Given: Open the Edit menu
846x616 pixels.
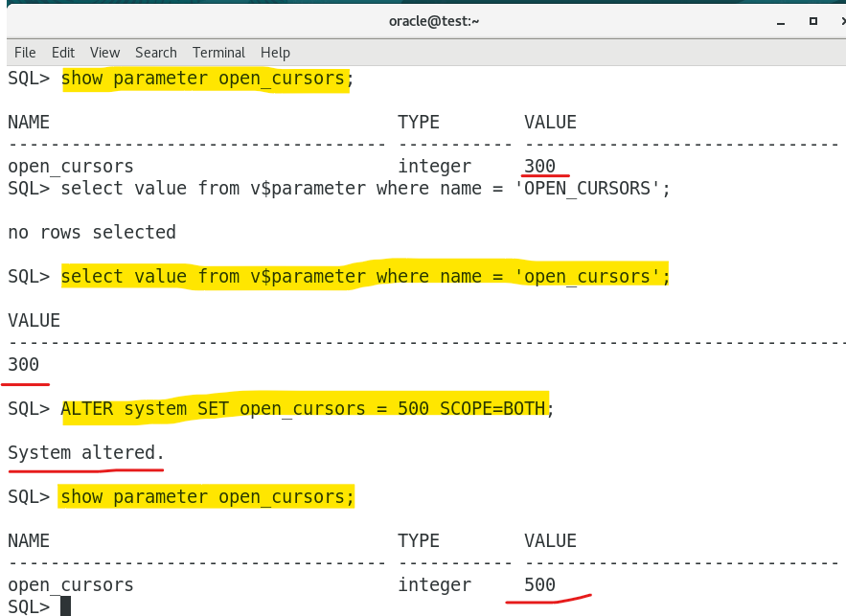Looking at the screenshot, I should [x=63, y=53].
